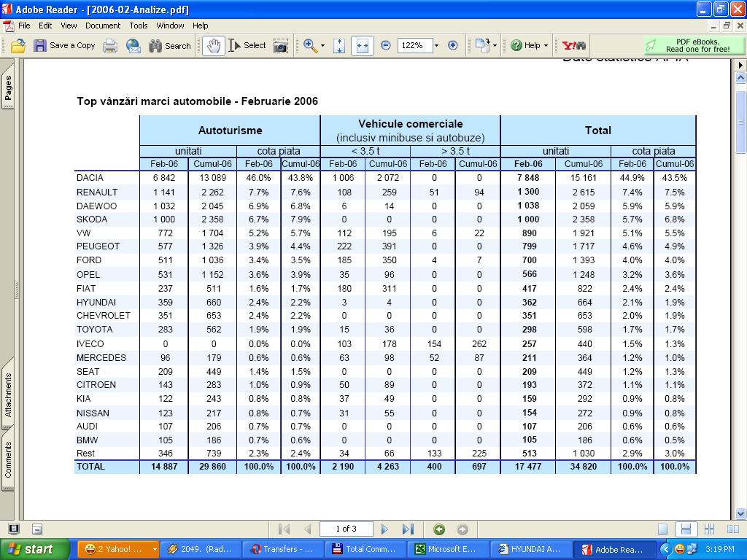This screenshot has width=747, height=560.
Task: Click the TOTAL row label
Action: pos(90,466)
